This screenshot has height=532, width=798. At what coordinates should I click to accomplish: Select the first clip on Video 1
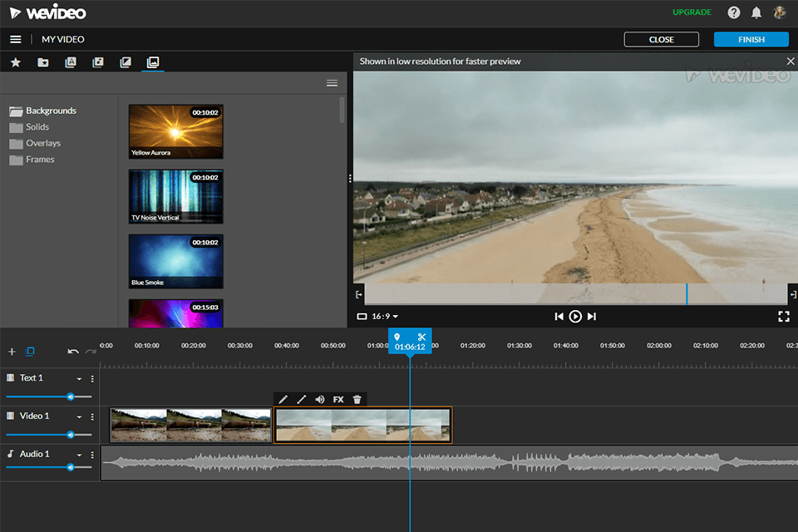coord(191,425)
